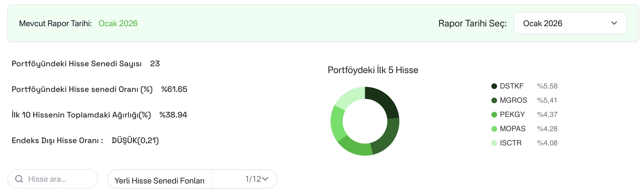Click the search magnifier icon
The image size is (644, 194).
pos(19,179)
